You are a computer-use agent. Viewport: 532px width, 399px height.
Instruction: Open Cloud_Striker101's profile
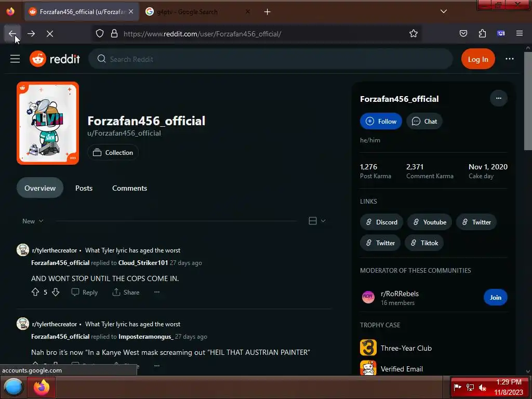pyautogui.click(x=143, y=263)
